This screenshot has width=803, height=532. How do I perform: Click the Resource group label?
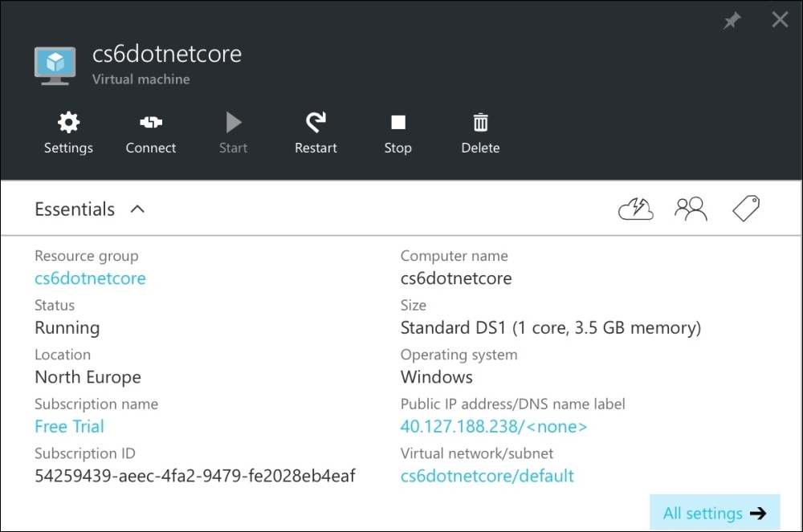pos(87,256)
